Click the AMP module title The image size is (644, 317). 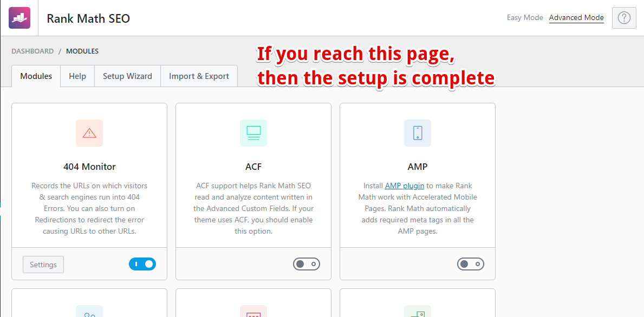(418, 167)
